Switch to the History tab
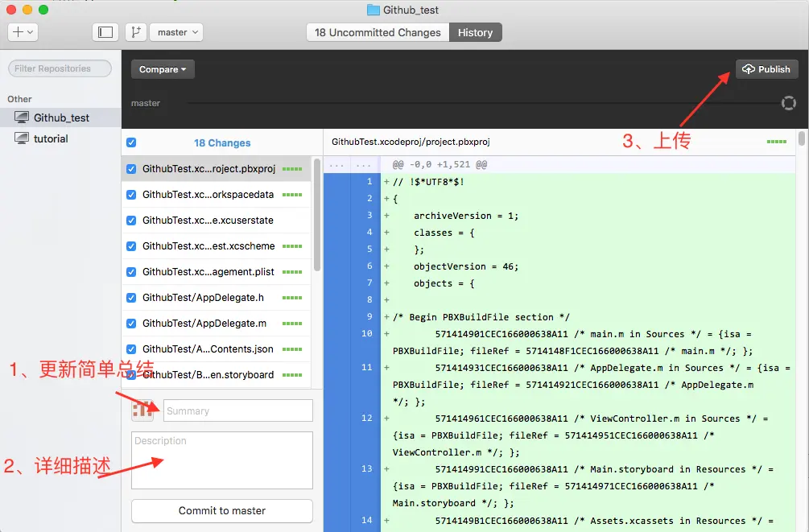The height and width of the screenshot is (532, 809). [475, 32]
